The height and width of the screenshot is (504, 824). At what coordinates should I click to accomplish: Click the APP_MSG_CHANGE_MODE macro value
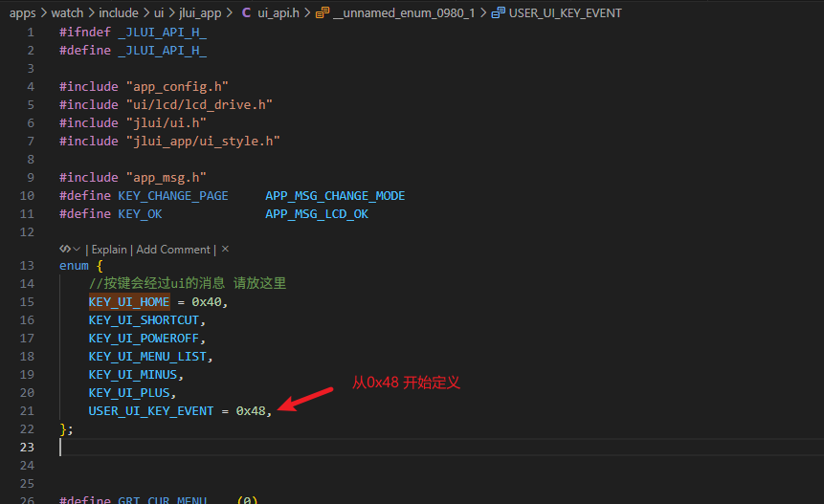pyautogui.click(x=335, y=196)
